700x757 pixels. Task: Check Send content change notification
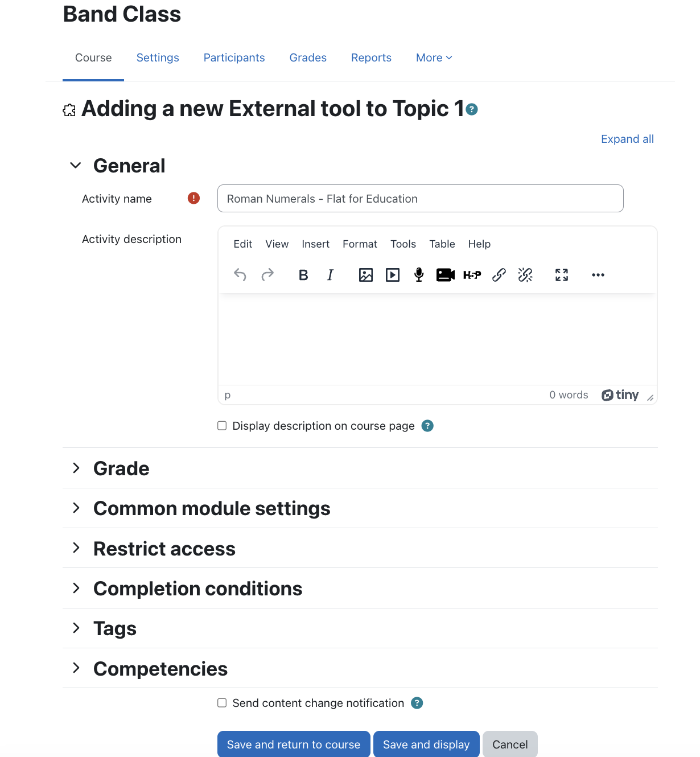pos(222,703)
